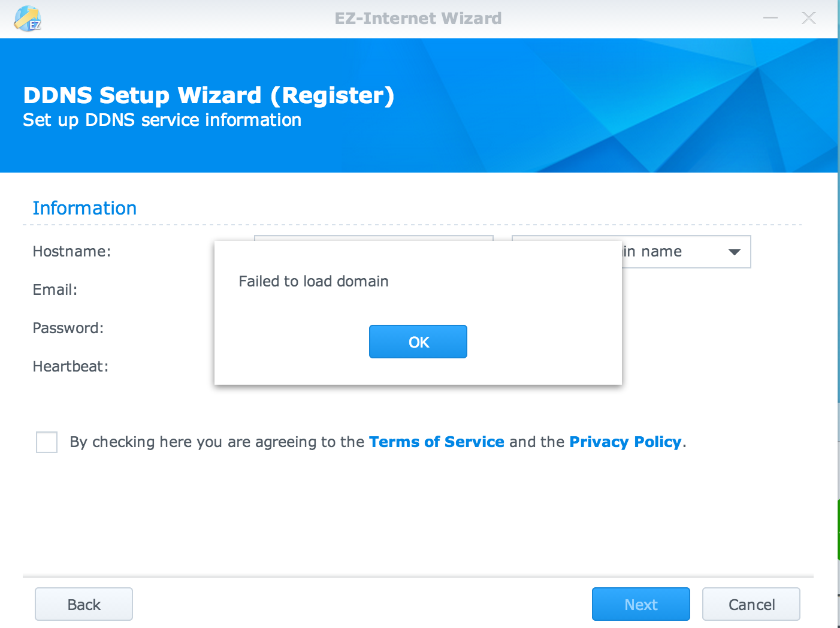Dismiss the error with OK
The width and height of the screenshot is (840, 628).
tap(418, 342)
